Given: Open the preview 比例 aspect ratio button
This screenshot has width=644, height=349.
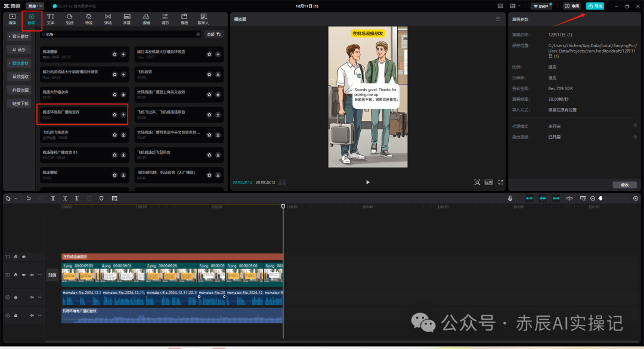Looking at the screenshot, I should click(488, 182).
